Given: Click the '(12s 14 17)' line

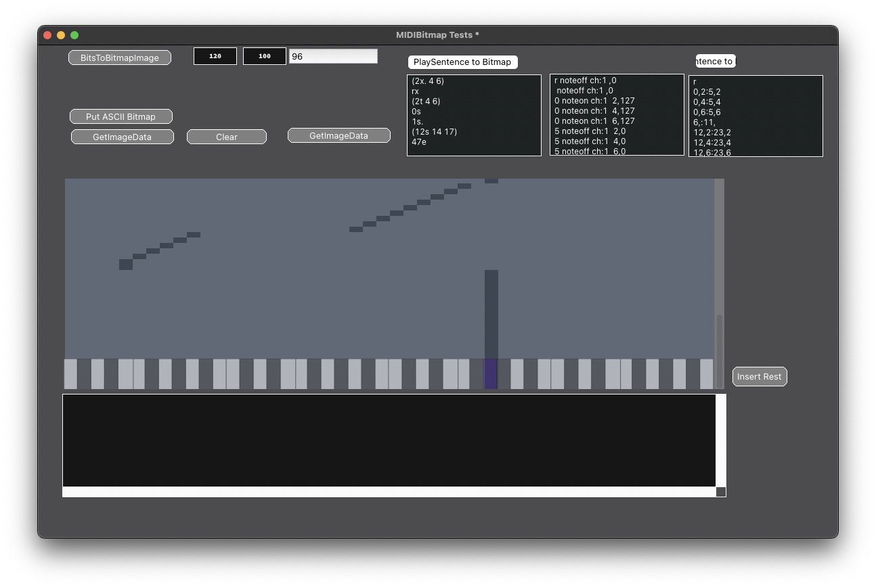Looking at the screenshot, I should [x=434, y=131].
